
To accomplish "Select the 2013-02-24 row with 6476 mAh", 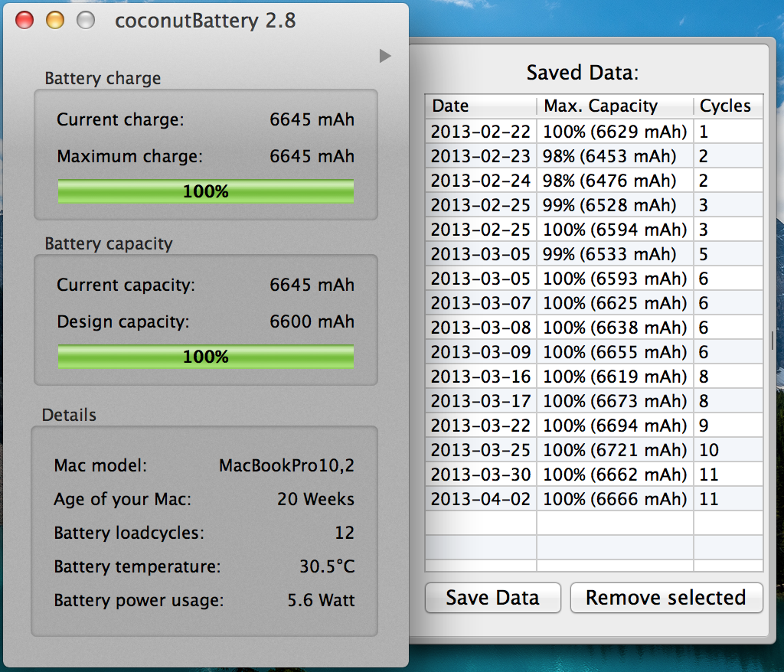I will point(594,181).
